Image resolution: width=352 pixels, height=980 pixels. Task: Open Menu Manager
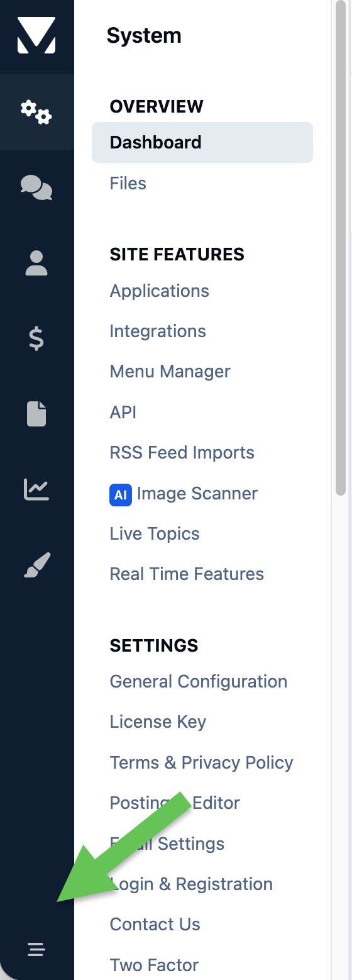pos(170,371)
